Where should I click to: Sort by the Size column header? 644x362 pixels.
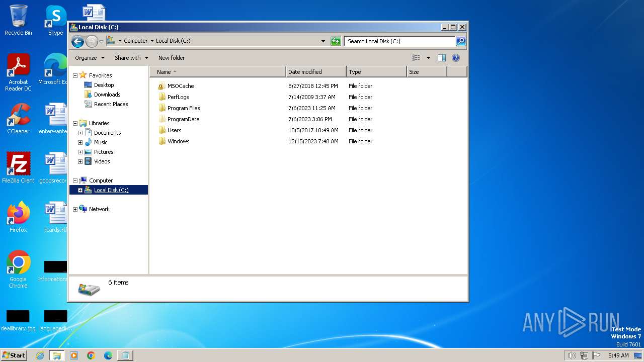(427, 72)
